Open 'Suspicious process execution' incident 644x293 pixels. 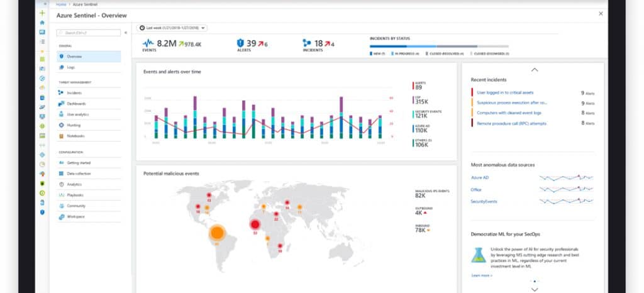pos(512,102)
